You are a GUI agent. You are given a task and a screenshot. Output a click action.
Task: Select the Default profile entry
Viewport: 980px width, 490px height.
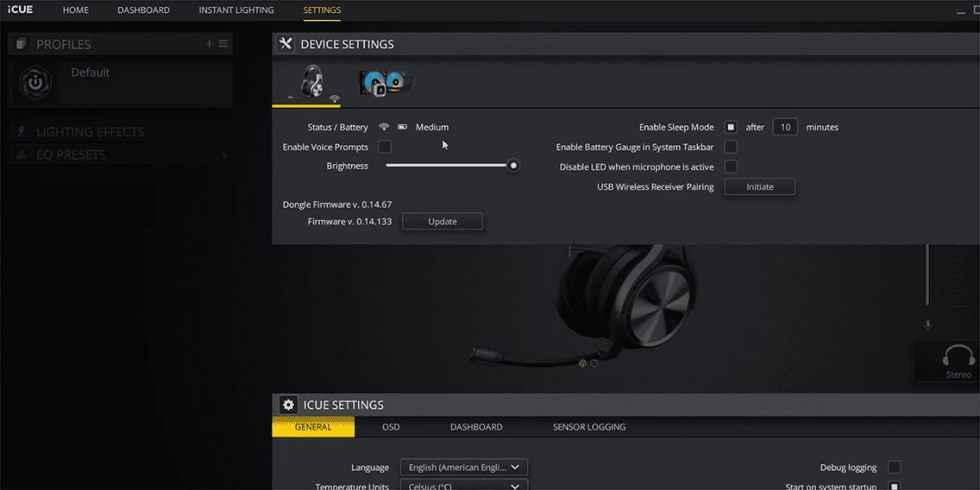click(x=121, y=83)
